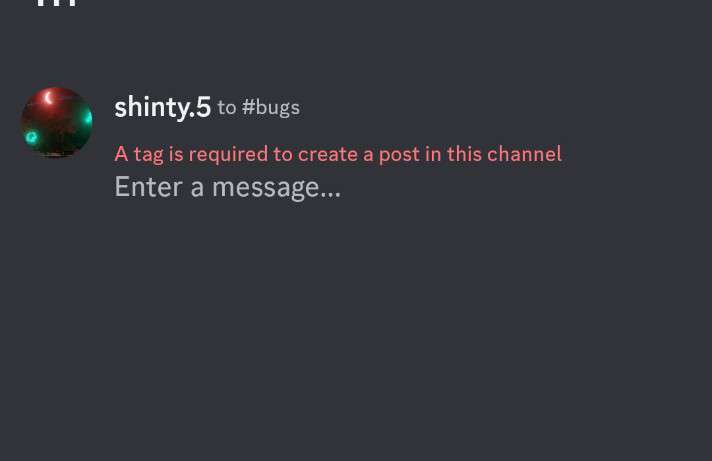Select the shinty.5 username
Image resolution: width=712 pixels, height=461 pixels.
point(163,107)
